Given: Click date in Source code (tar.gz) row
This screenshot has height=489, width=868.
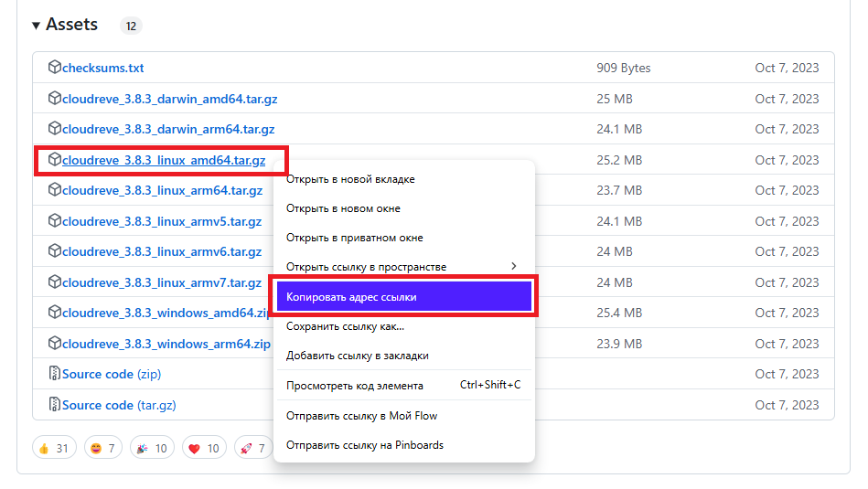Looking at the screenshot, I should click(787, 406).
